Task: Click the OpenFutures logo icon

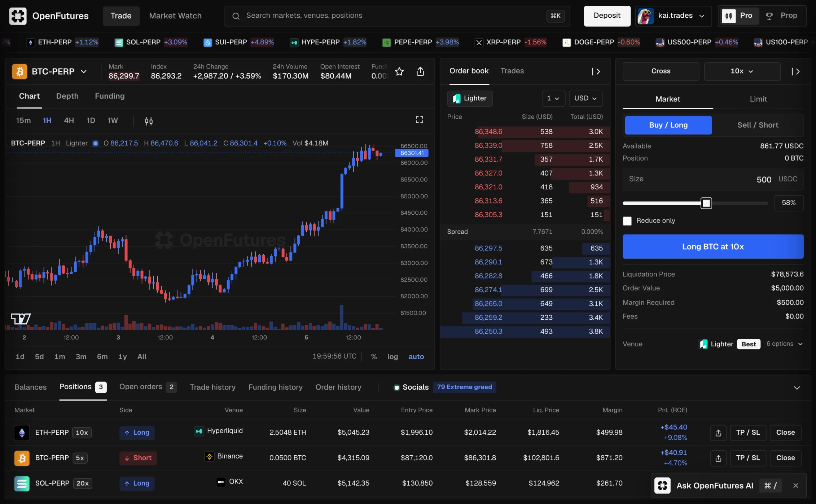Action: [x=18, y=16]
